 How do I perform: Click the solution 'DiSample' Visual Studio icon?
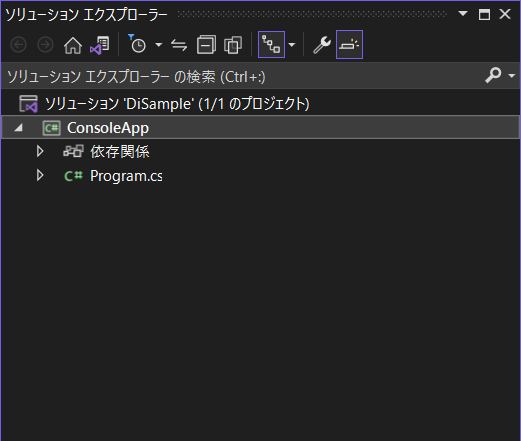point(28,104)
